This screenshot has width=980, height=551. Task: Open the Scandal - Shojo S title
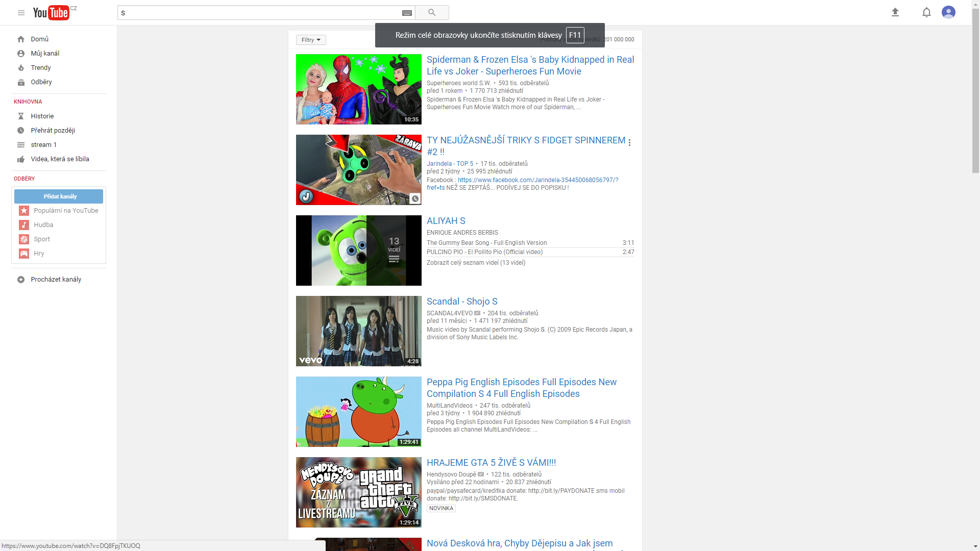pos(462,302)
